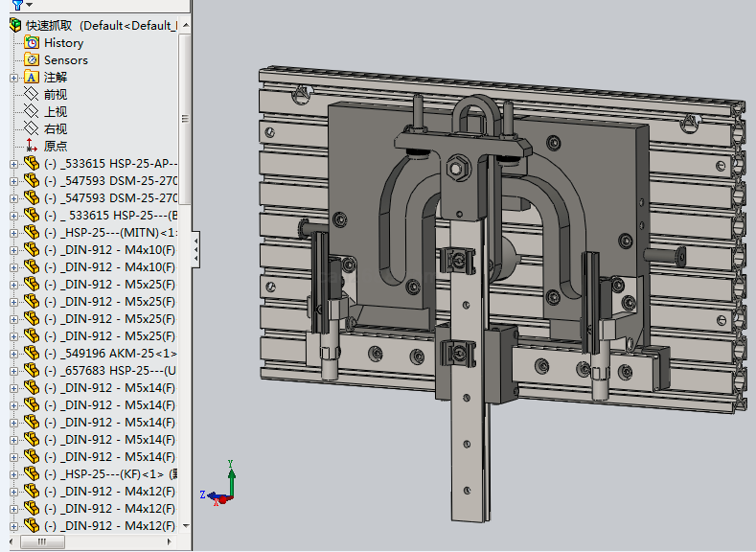Image resolution: width=756 pixels, height=552 pixels.
Task: Select the 前视 plane icon
Action: pyautogui.click(x=32, y=95)
